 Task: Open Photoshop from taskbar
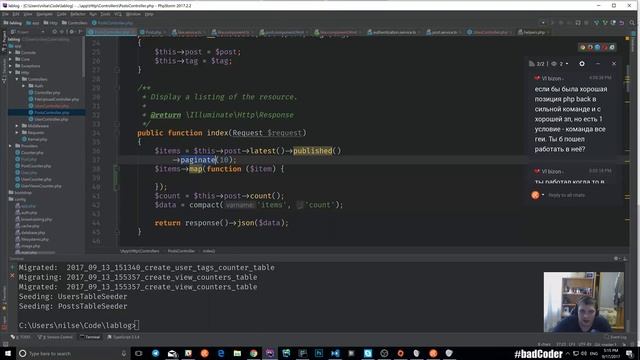(x=319, y=353)
